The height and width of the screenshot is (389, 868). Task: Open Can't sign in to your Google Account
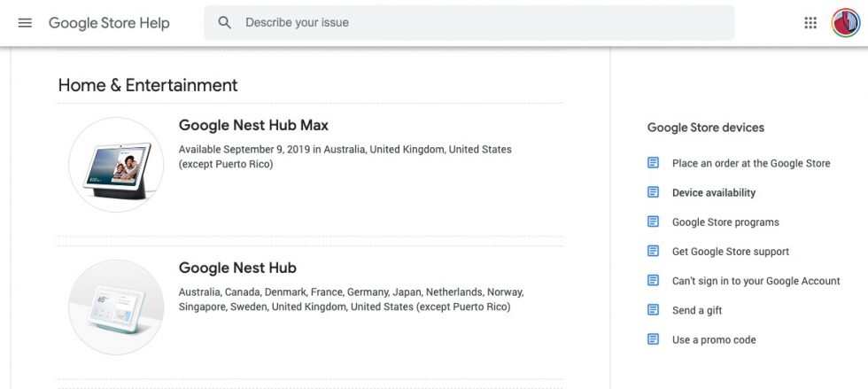[756, 281]
